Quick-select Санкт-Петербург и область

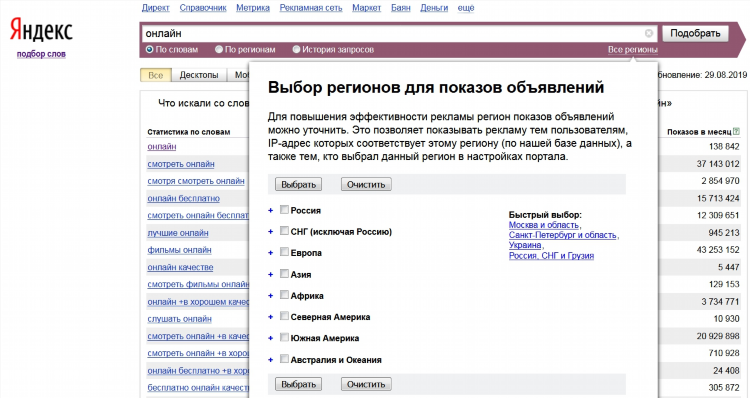click(x=562, y=235)
